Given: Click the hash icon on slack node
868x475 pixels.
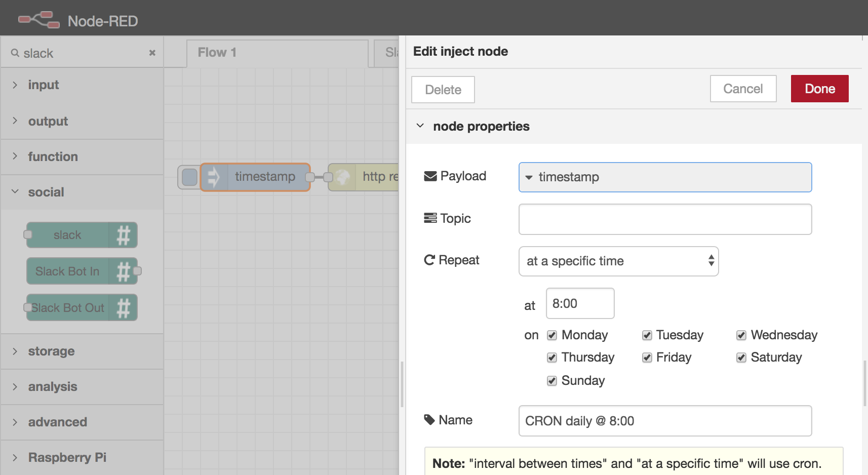Looking at the screenshot, I should click(124, 235).
